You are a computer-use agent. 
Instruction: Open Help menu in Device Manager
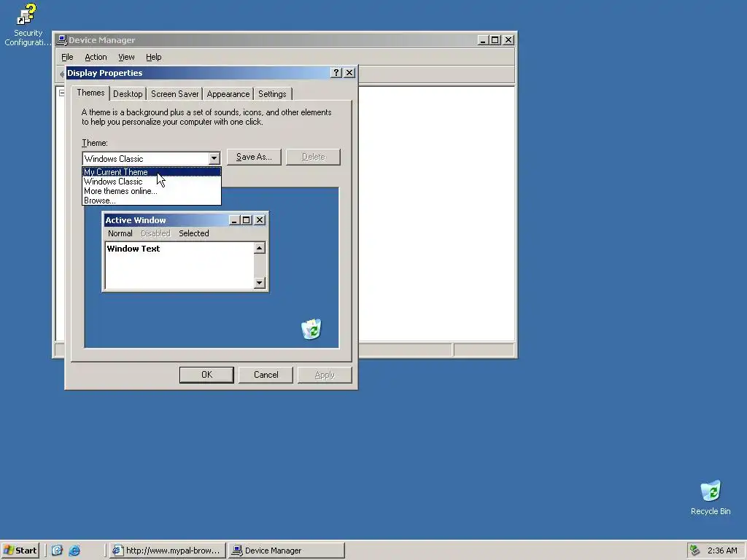(153, 57)
